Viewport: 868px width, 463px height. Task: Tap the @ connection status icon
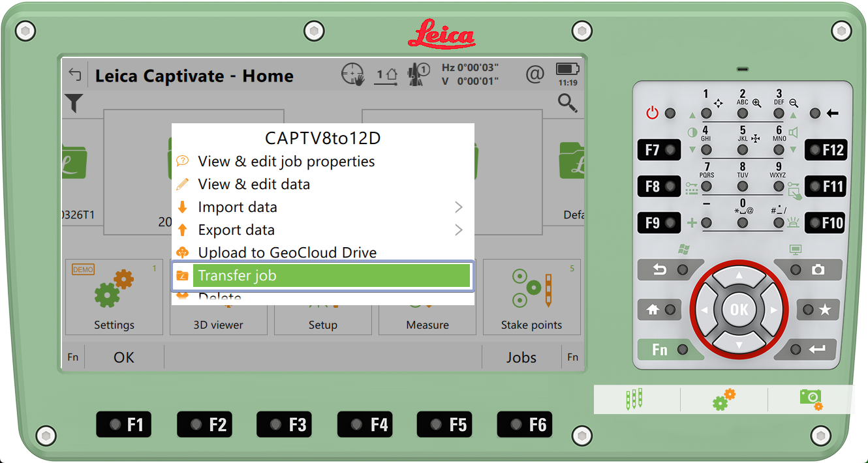pyautogui.click(x=535, y=74)
